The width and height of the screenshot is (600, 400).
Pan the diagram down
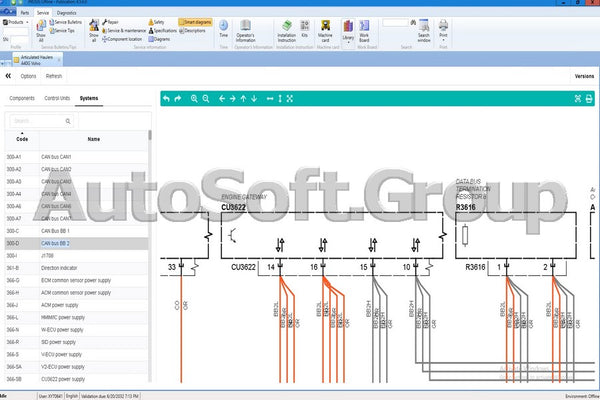click(254, 99)
